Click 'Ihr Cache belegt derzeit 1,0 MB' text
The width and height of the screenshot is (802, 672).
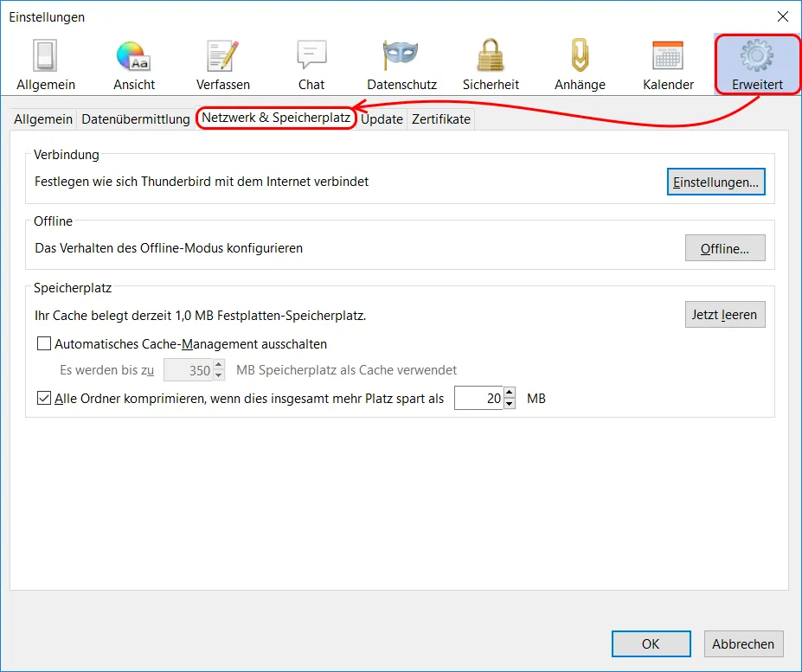tap(201, 316)
